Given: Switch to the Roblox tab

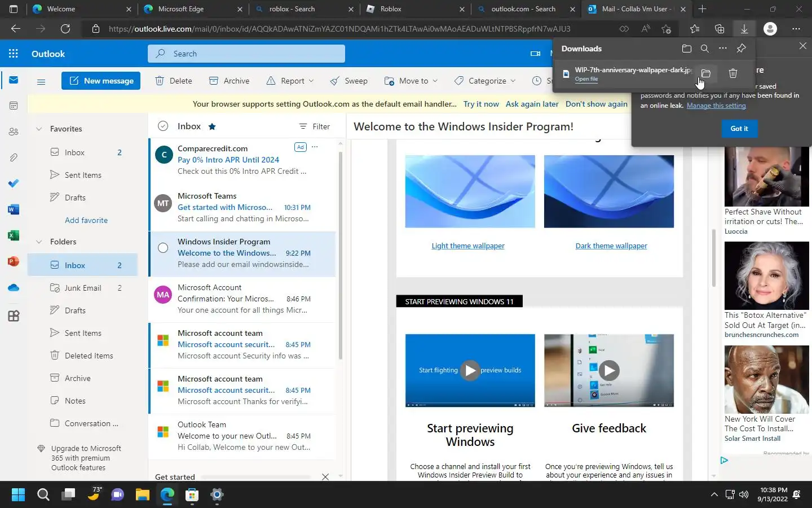Looking at the screenshot, I should pyautogui.click(x=415, y=9).
